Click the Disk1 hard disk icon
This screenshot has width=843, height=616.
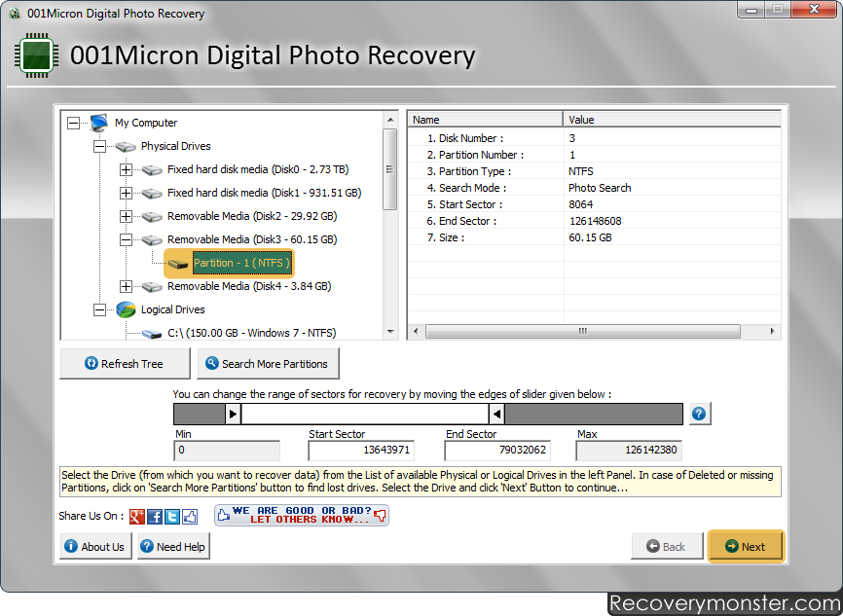152,193
